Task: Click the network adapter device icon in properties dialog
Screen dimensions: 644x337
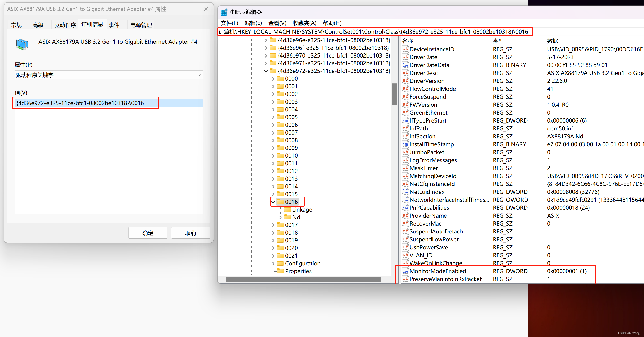Action: 22,44
